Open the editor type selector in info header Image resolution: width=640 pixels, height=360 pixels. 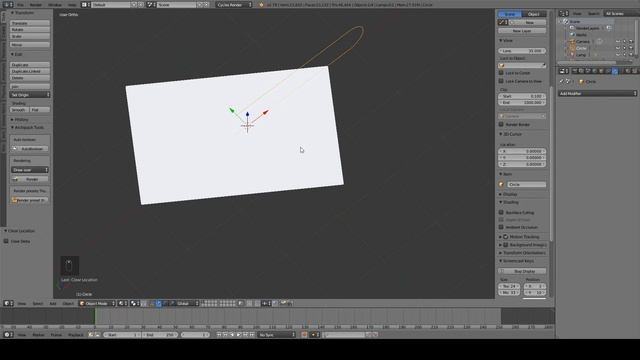[x=8, y=4]
